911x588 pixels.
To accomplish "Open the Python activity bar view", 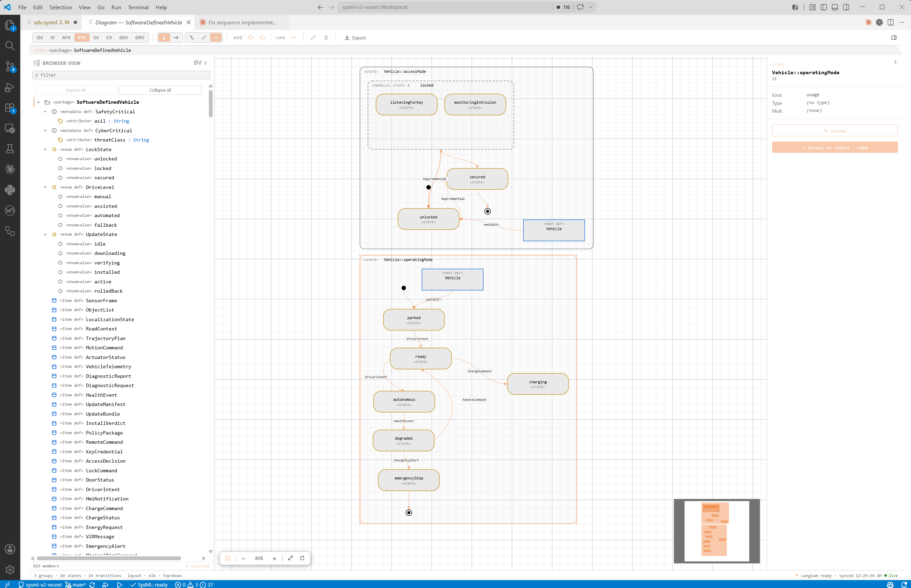I will (x=10, y=190).
